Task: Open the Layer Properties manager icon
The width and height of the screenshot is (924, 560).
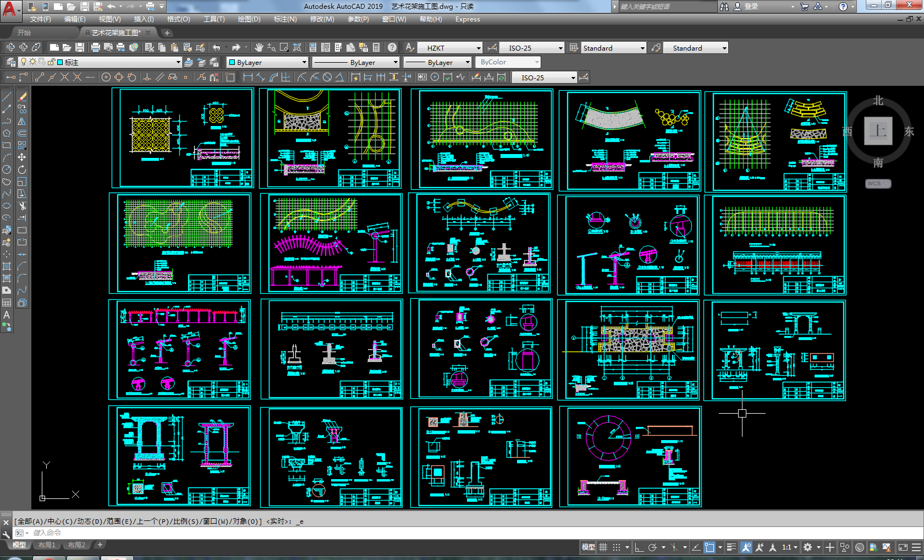Action: tap(10, 62)
